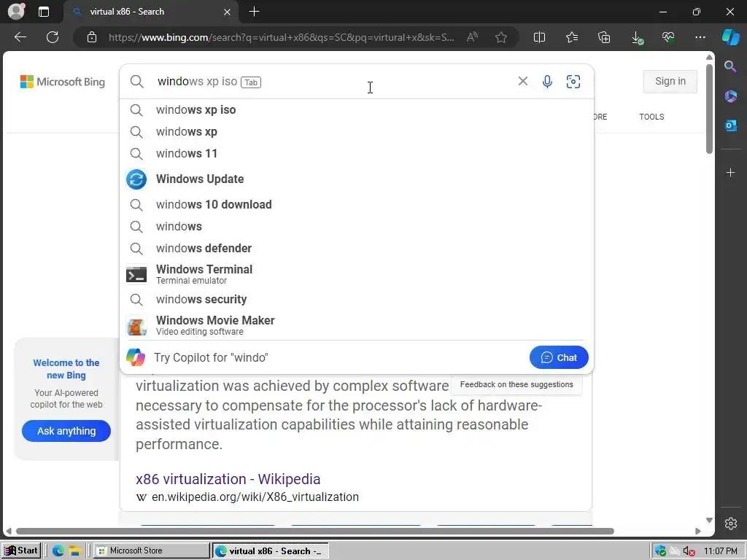Click the Read aloud icon
747x560 pixels.
[472, 37]
